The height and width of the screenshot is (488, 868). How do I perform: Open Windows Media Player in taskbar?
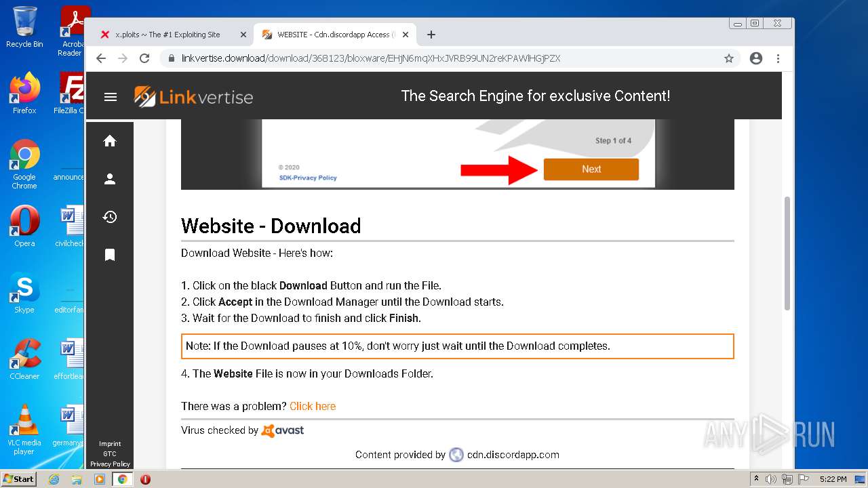coord(100,479)
